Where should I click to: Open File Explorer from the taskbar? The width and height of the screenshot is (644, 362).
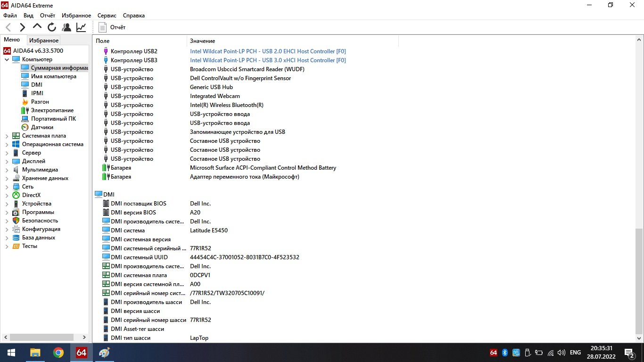(x=35, y=353)
